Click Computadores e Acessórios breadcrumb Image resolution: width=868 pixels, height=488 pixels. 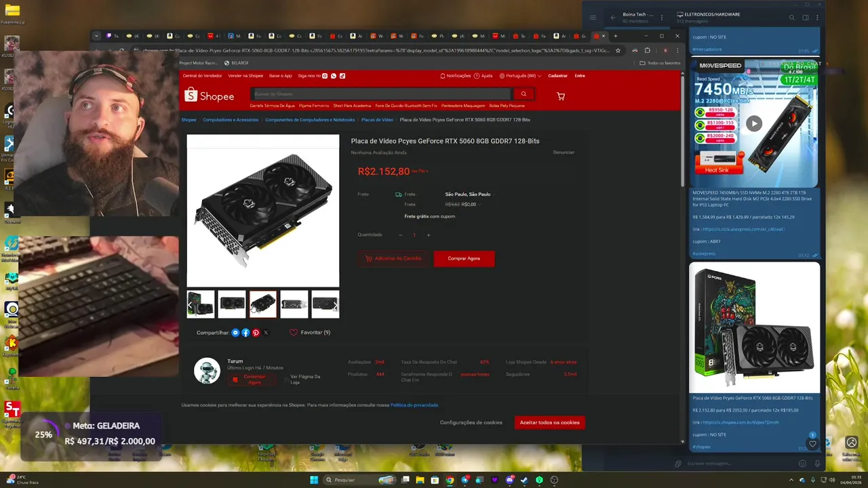[x=231, y=120]
